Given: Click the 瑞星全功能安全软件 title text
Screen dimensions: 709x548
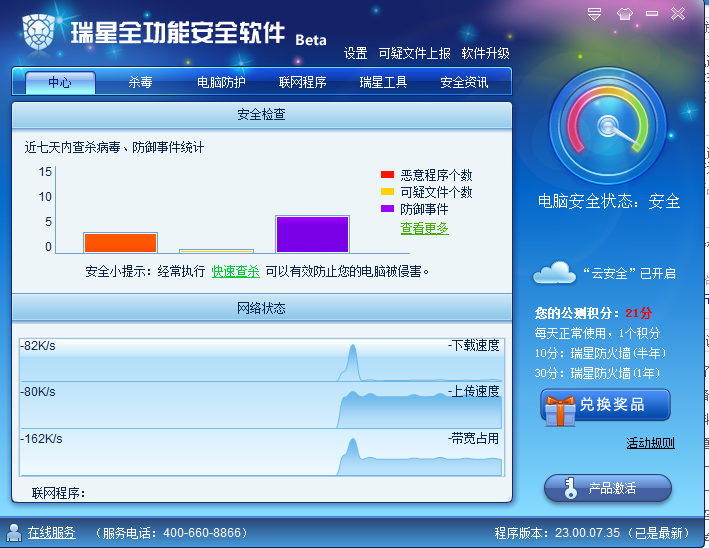Looking at the screenshot, I should click(x=178, y=33).
